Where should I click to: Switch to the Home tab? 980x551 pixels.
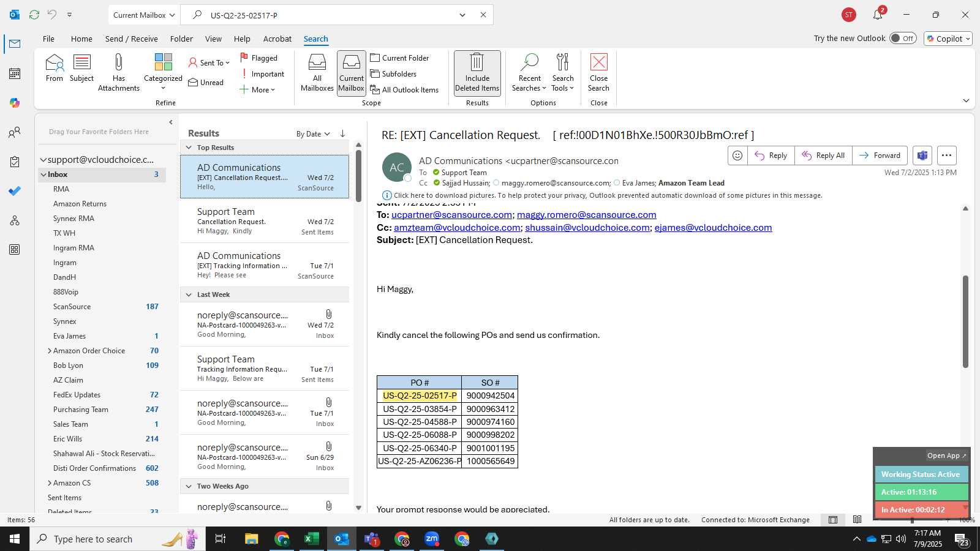click(x=81, y=39)
